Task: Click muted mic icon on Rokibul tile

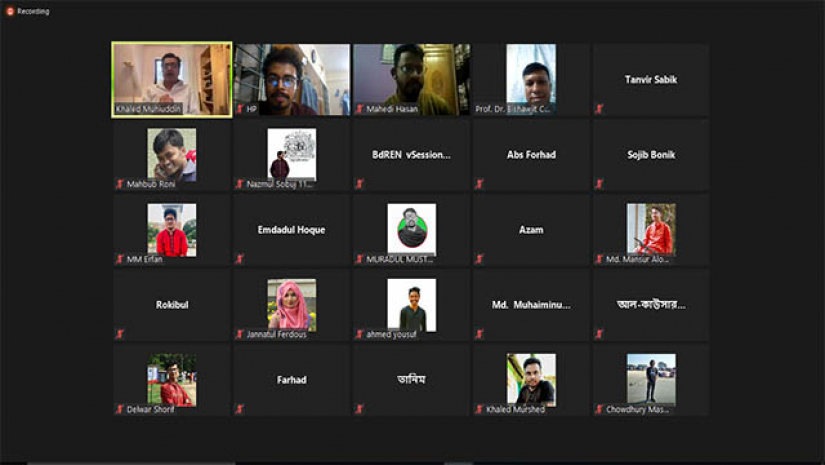Action: (119, 334)
